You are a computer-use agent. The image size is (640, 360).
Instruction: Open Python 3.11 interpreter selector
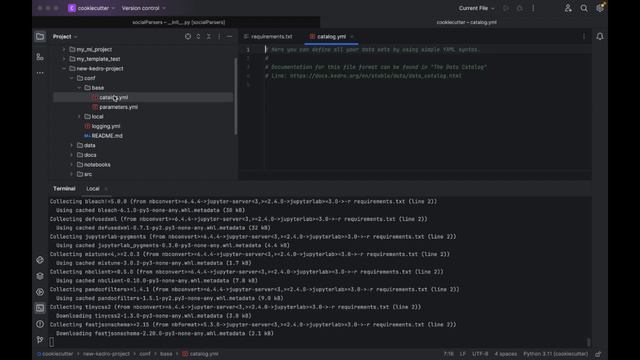click(x=556, y=354)
